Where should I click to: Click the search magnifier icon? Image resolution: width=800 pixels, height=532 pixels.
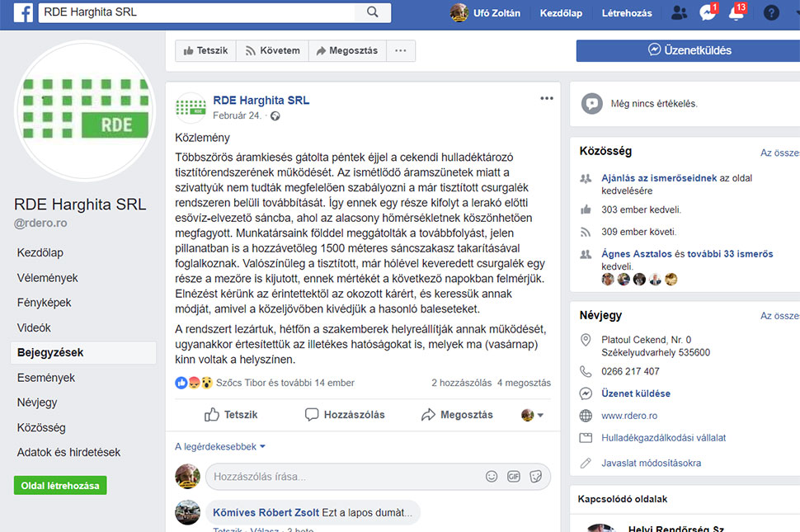[x=373, y=12]
